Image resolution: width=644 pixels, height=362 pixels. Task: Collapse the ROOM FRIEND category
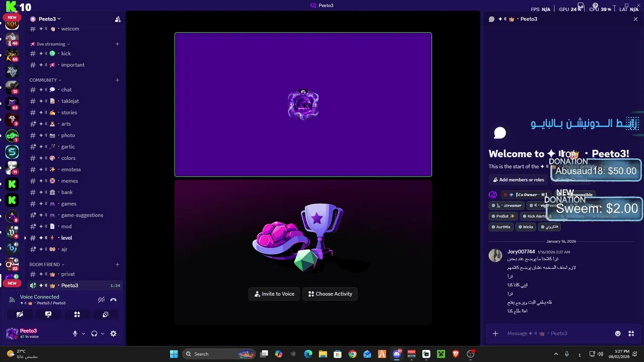click(47, 264)
